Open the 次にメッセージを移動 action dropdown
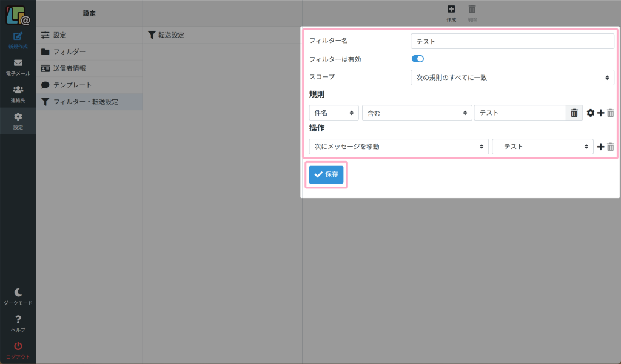 pyautogui.click(x=398, y=147)
